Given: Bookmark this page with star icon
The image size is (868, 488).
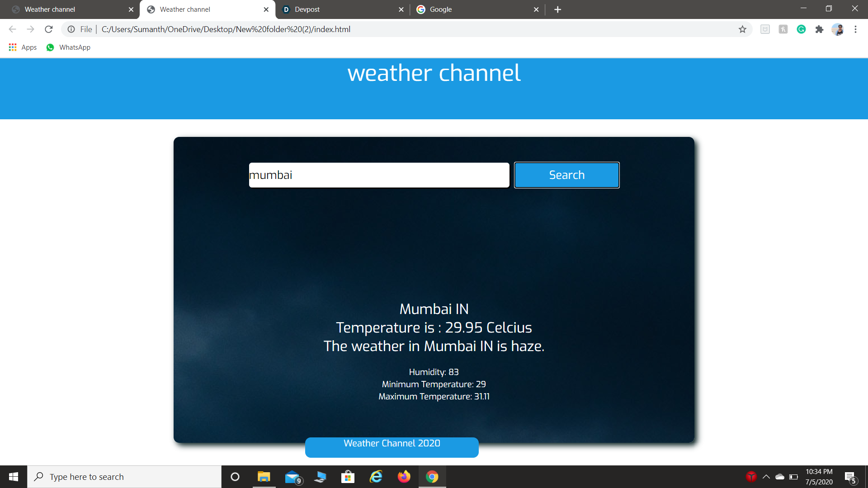Looking at the screenshot, I should pyautogui.click(x=742, y=29).
